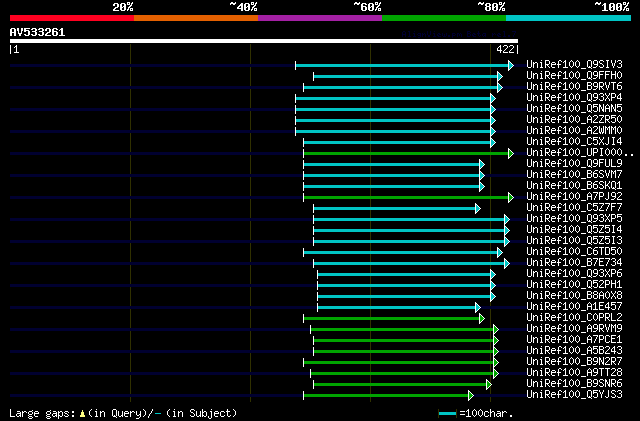Click the green ~80% identity legend segment
The image size is (640, 421).
(x=444, y=18)
